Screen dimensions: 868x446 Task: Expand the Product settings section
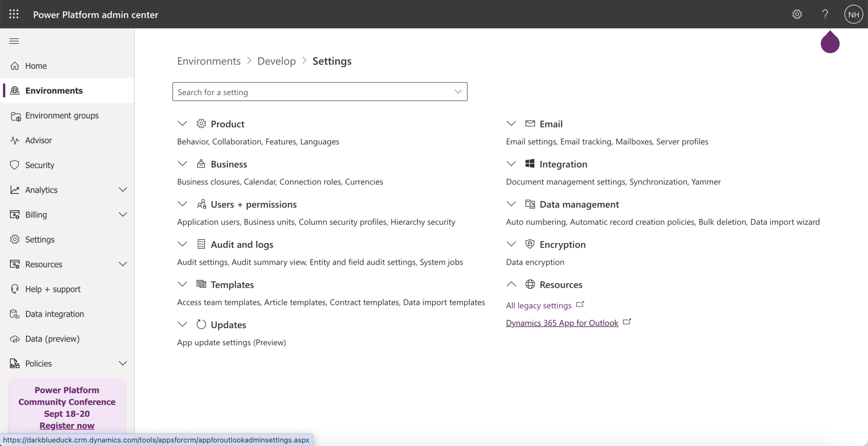[x=182, y=124]
